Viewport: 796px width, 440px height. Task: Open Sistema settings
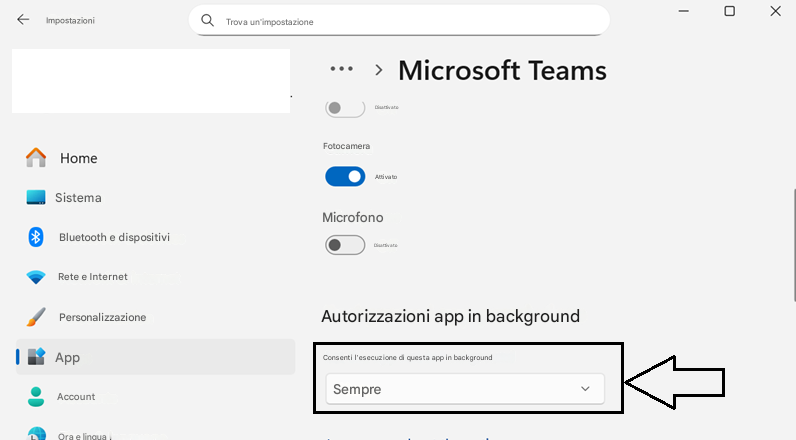155,197
